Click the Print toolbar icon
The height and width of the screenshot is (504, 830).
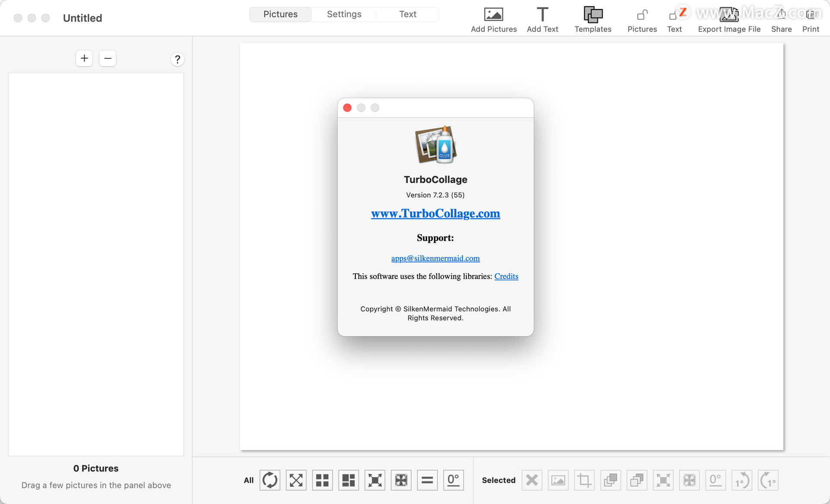[x=811, y=15]
